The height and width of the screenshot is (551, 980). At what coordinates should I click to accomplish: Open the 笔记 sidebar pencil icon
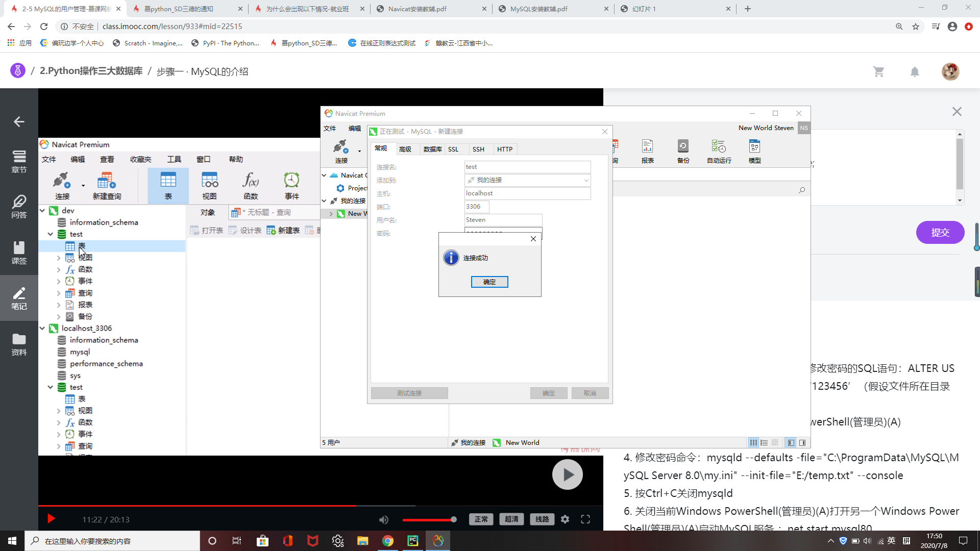pyautogui.click(x=19, y=298)
